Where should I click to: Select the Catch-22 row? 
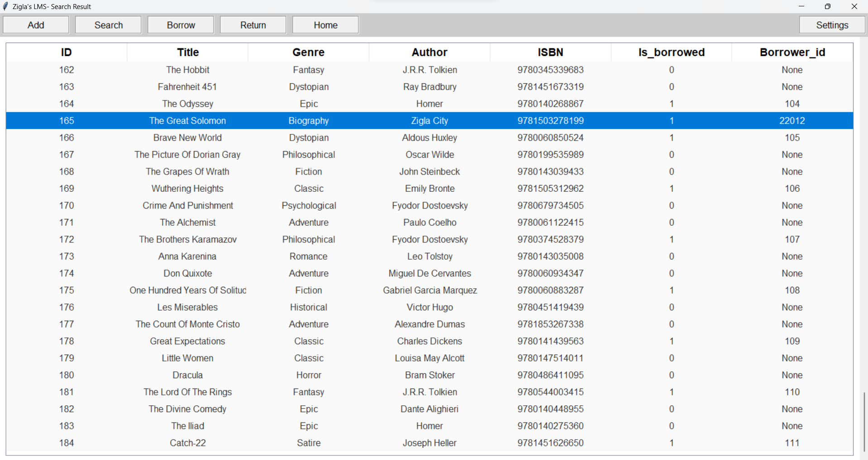[x=187, y=443]
